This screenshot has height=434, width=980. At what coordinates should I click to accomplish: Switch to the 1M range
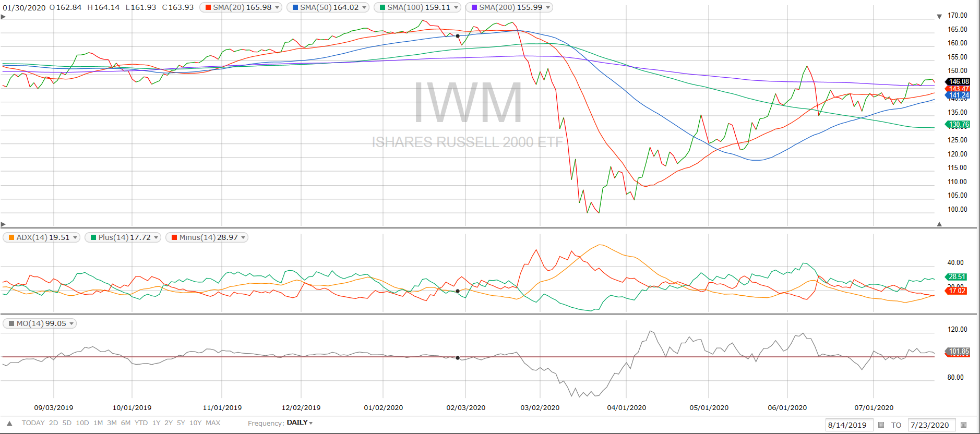pyautogui.click(x=98, y=423)
